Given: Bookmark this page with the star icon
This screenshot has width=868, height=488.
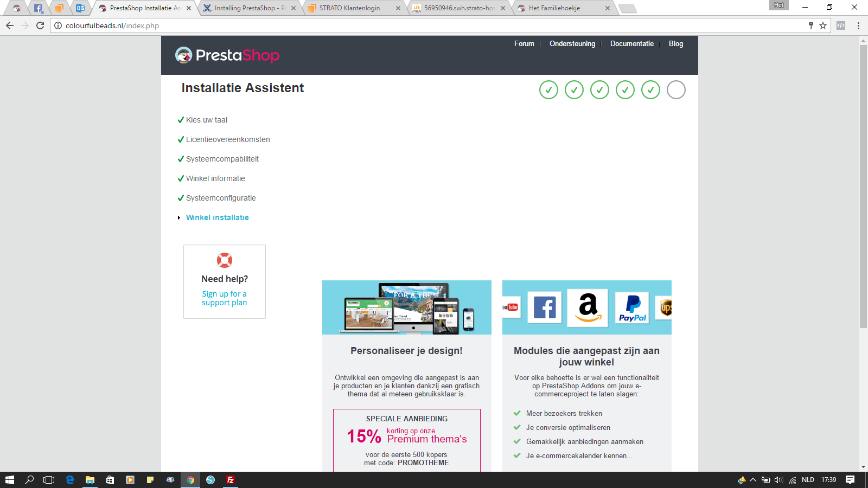Looking at the screenshot, I should click(x=823, y=25).
